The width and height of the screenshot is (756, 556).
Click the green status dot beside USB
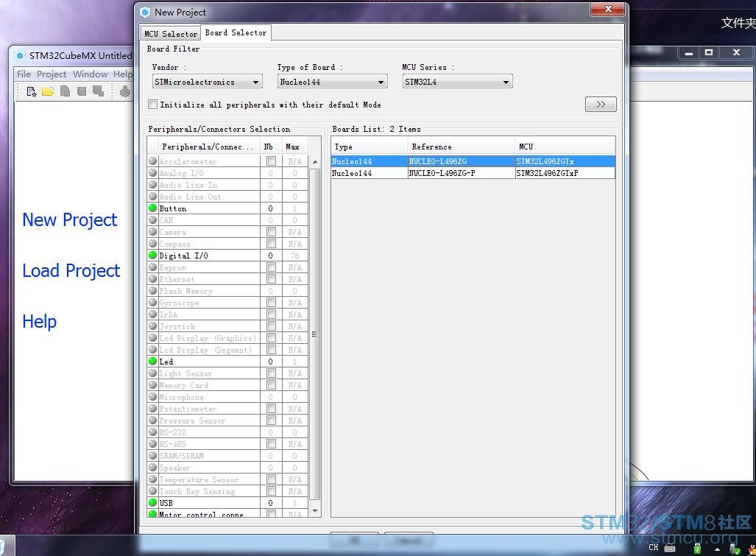153,502
